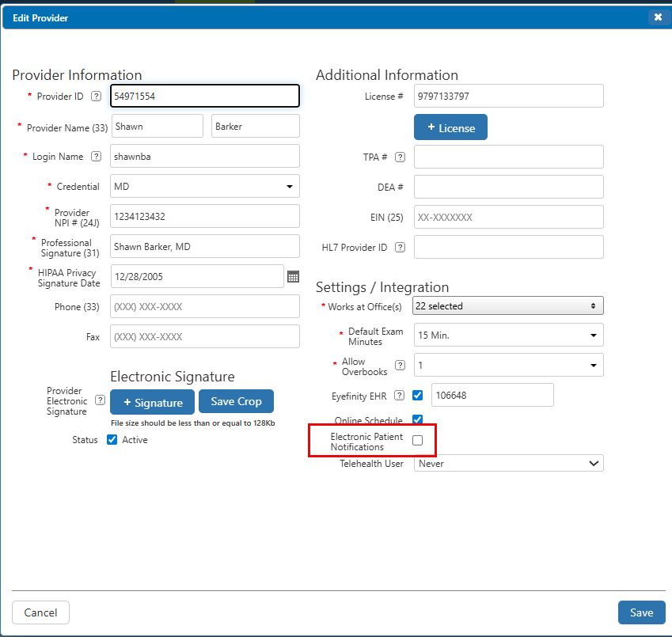Click into the DEA # field
The height and width of the screenshot is (637, 672).
click(x=508, y=188)
